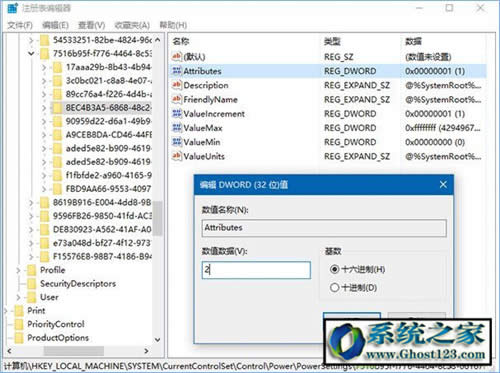Click folder icon of 54533251-82be-4824 key
Image resolution: width=500 pixels, height=373 pixels.
pyautogui.click(x=45, y=40)
